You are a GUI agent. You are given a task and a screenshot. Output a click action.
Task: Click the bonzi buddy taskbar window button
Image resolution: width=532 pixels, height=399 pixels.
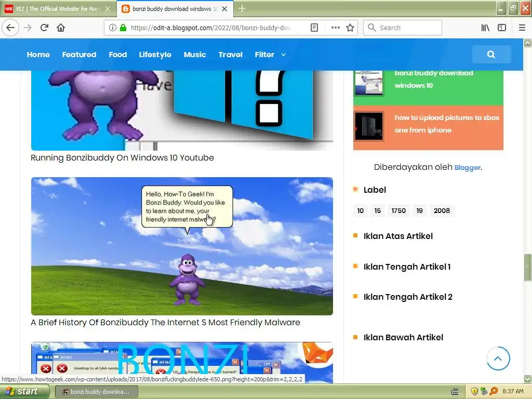96,392
